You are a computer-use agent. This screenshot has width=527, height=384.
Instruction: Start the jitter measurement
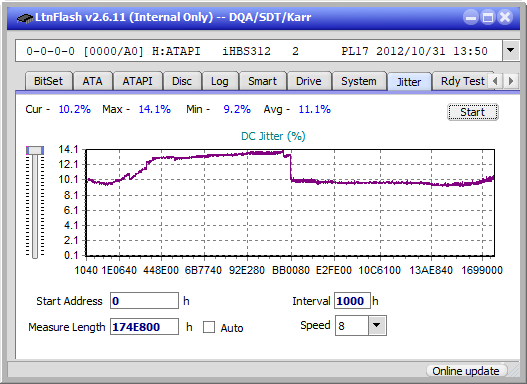click(473, 112)
